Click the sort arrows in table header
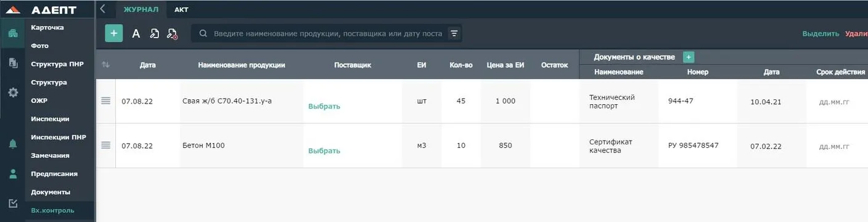This screenshot has height=222, width=868. point(105,65)
